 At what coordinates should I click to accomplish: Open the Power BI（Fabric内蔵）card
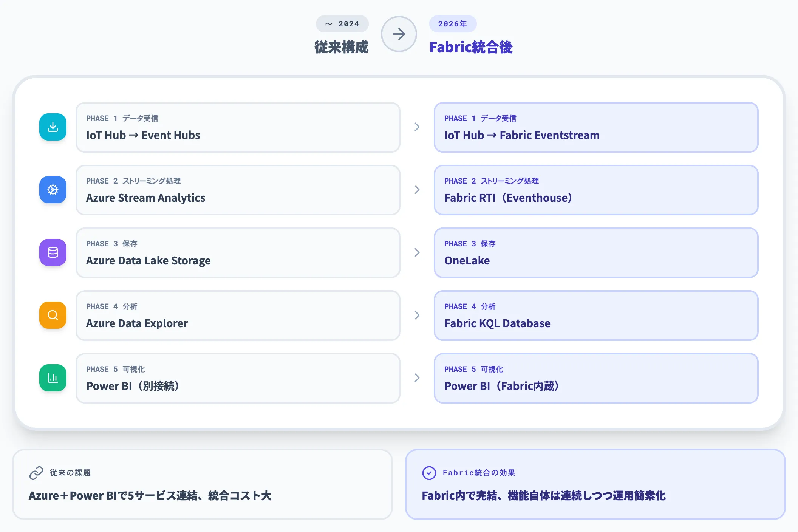[x=596, y=378]
